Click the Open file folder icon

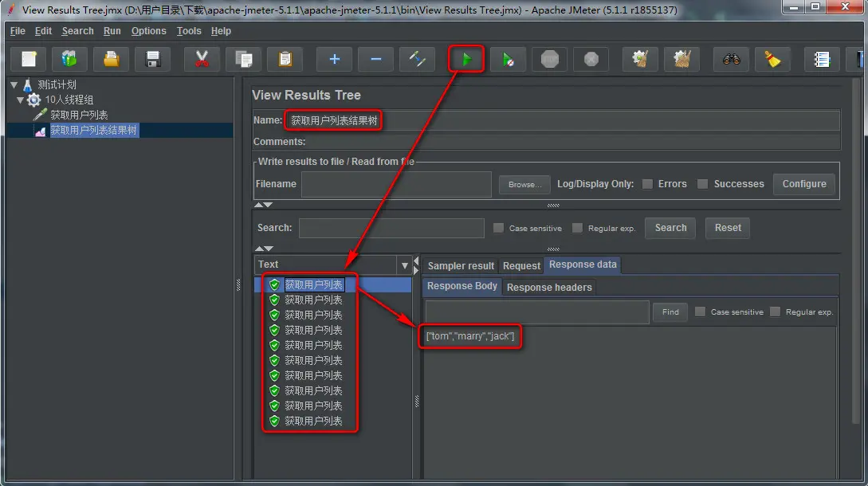tap(112, 59)
